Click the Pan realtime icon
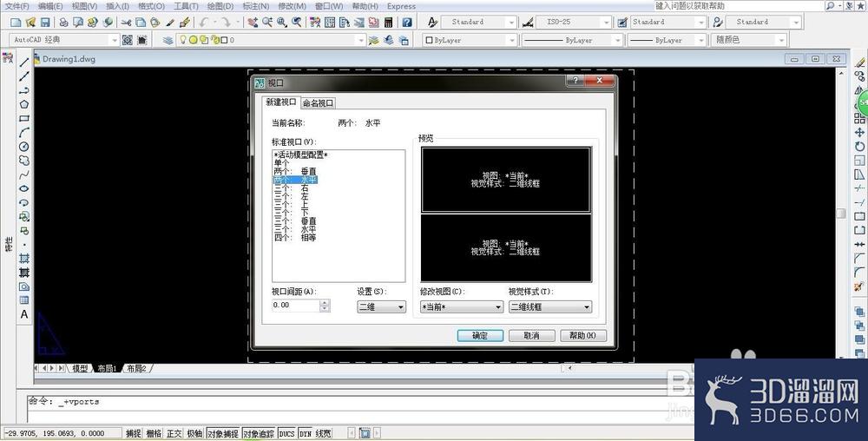Viewport: 868px width, 441px height. tap(253, 22)
